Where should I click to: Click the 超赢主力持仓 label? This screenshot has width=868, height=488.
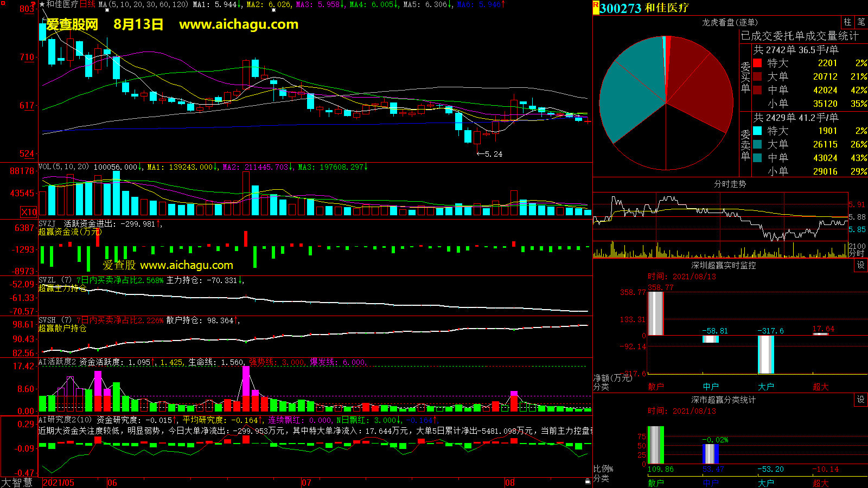click(62, 288)
